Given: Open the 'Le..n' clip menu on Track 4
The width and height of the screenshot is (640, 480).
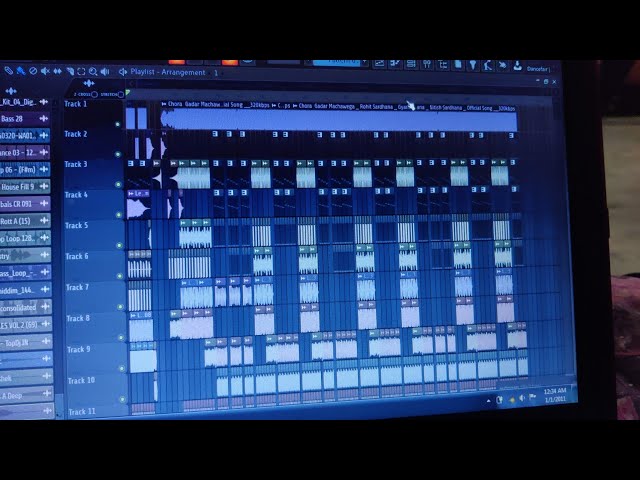Looking at the screenshot, I should click(x=131, y=193).
